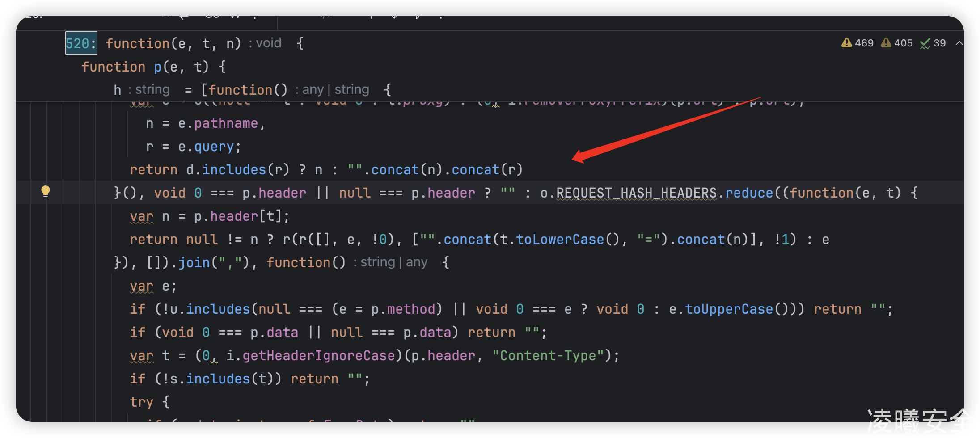
Task: Click the ': any | string' inlay hint
Action: (332, 90)
